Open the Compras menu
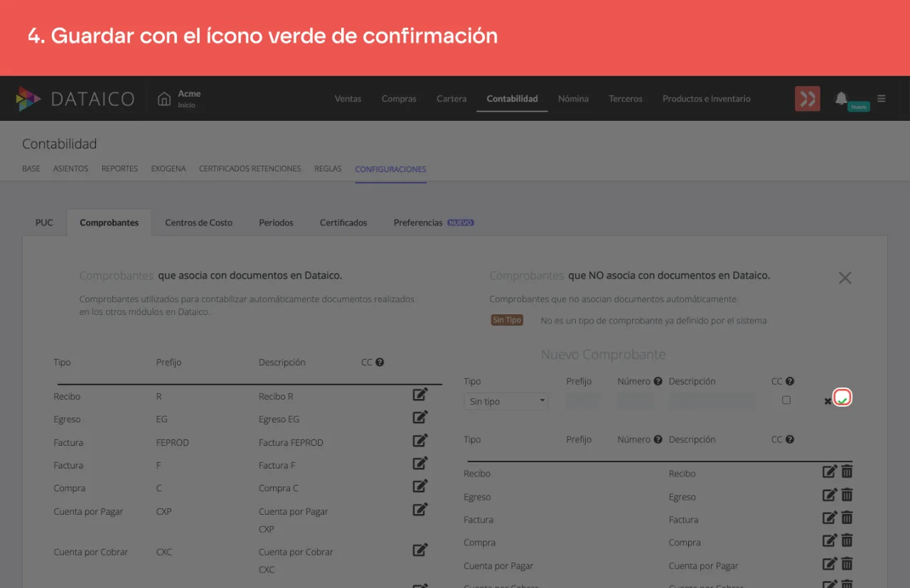 point(399,99)
